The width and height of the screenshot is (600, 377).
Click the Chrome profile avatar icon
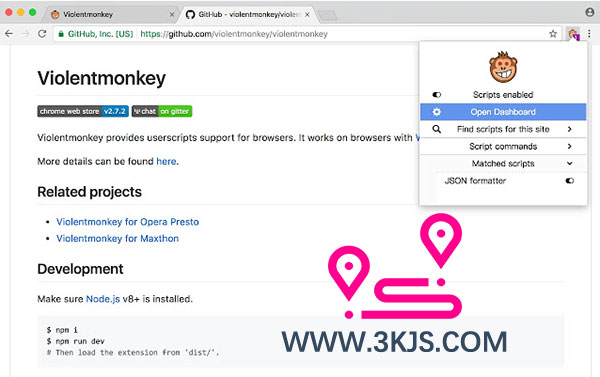pos(590,12)
